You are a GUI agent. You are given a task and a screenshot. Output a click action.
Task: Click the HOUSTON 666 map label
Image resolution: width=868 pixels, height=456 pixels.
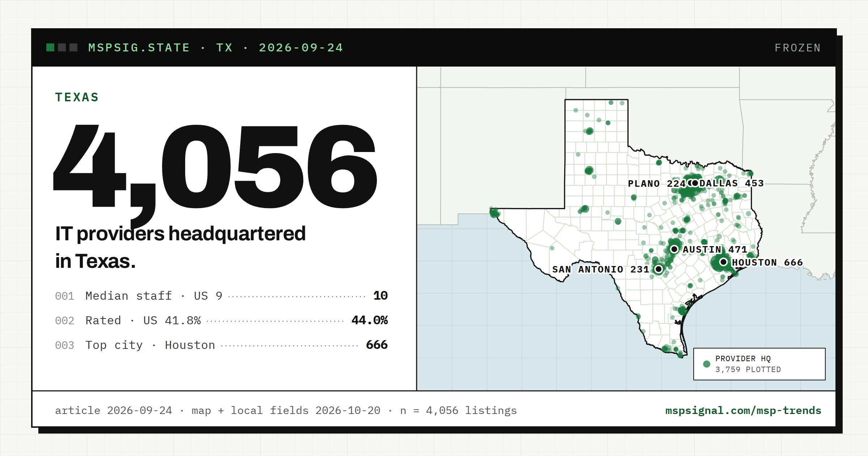[x=767, y=262]
